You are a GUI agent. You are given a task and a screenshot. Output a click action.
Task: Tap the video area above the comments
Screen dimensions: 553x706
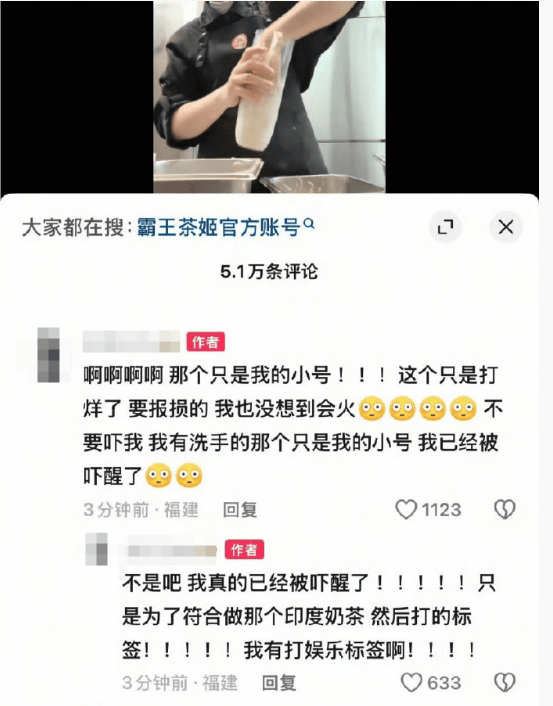269,97
